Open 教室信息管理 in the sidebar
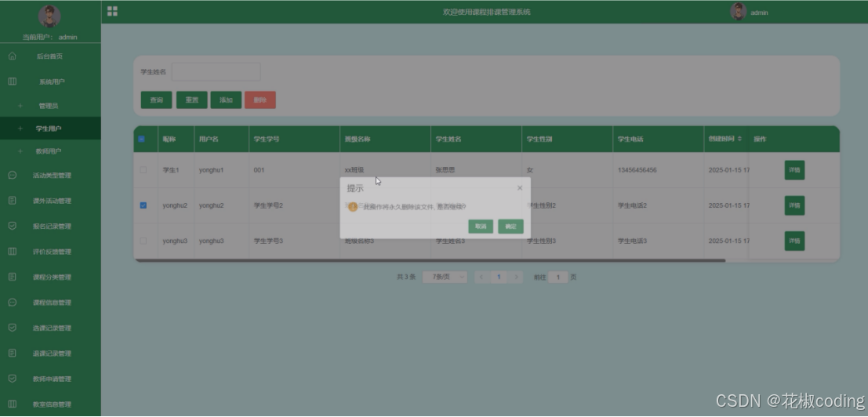868x417 pixels. click(x=50, y=404)
